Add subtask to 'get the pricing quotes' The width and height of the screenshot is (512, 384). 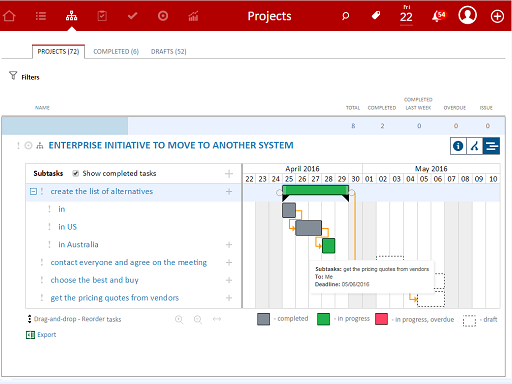click(x=229, y=298)
